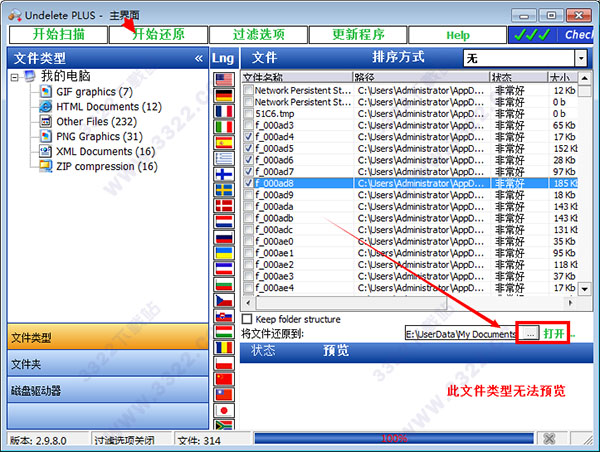Switch to the 状态 tab
This screenshot has height=452, width=600.
[x=263, y=351]
